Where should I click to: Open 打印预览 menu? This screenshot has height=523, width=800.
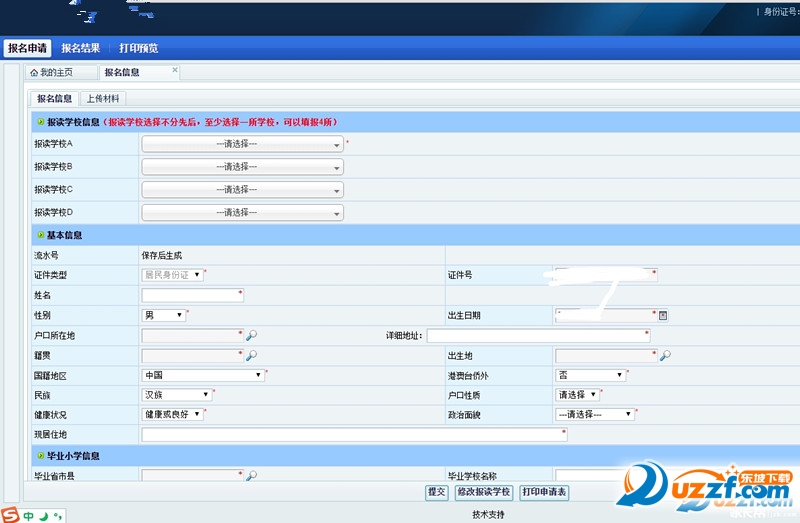pyautogui.click(x=138, y=48)
